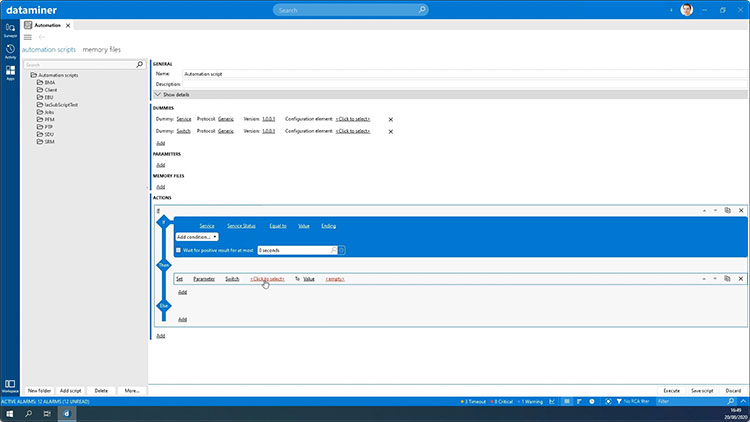Click the back arrow icon
Viewport: 750px width, 422px height.
[42, 37]
